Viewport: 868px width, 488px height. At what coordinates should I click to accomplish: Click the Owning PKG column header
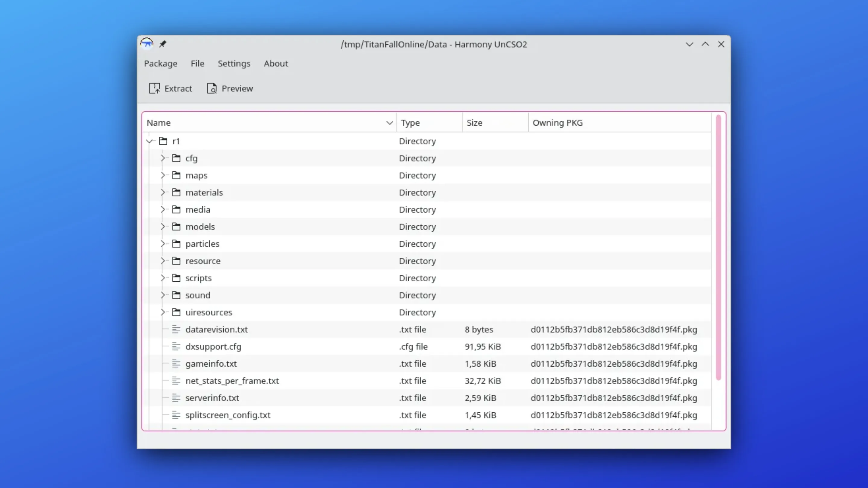pyautogui.click(x=557, y=123)
